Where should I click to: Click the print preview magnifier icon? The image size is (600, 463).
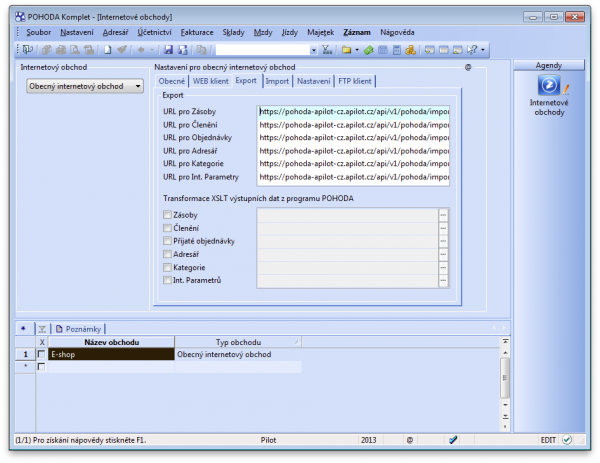coord(75,50)
